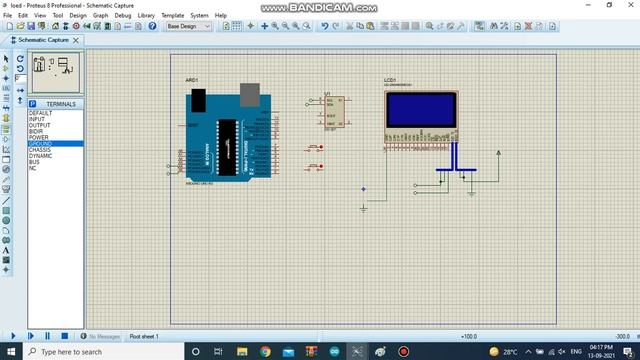Click the overview preview thumbnail
The height and width of the screenshot is (360, 640).
click(x=56, y=72)
